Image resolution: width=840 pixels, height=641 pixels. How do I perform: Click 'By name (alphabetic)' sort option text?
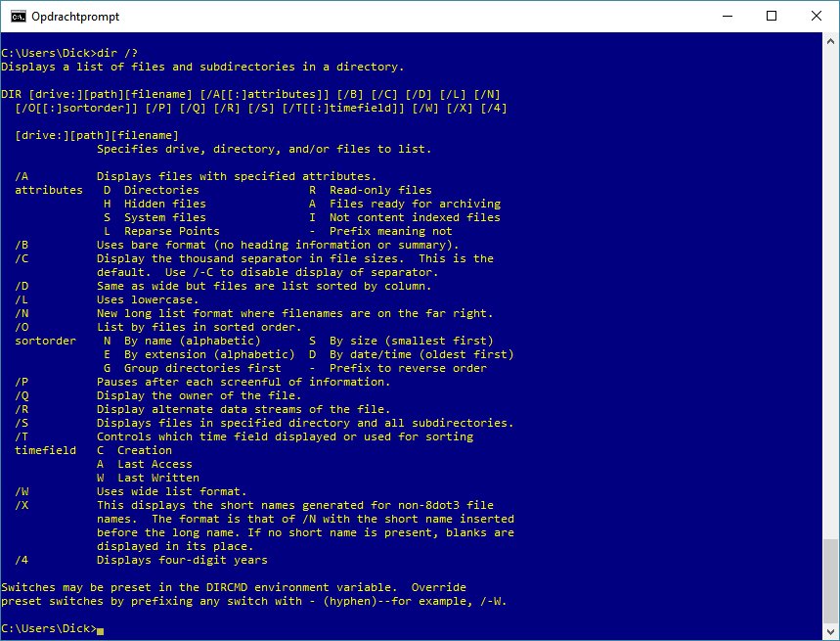click(193, 341)
